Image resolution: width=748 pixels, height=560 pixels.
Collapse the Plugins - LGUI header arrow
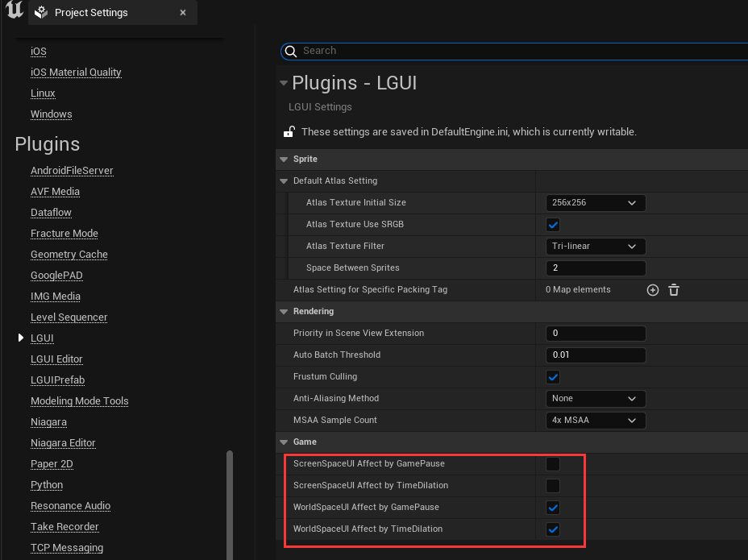click(x=283, y=83)
